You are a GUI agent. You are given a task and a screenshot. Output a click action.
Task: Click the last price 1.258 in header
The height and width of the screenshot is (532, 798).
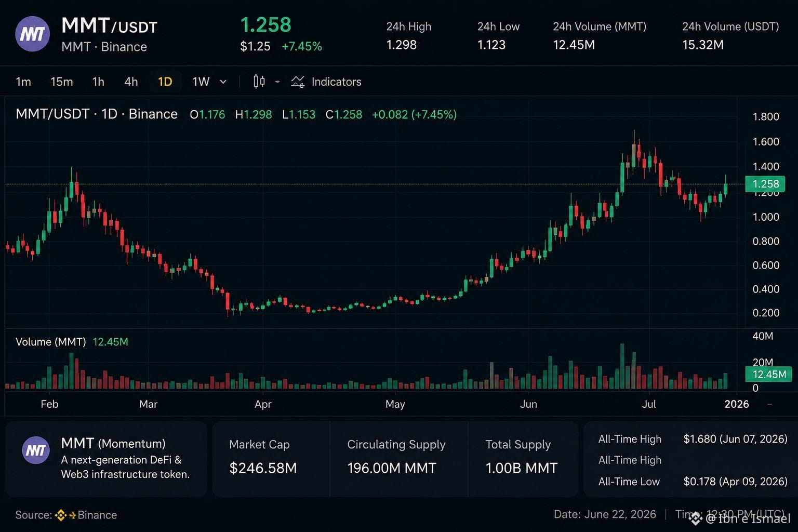pos(265,25)
